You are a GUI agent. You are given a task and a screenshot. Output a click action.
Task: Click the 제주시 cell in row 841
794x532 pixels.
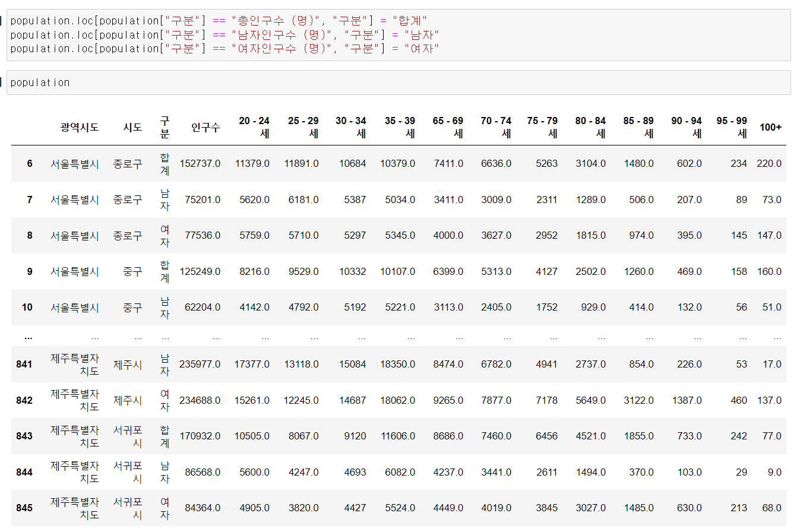pyautogui.click(x=128, y=364)
